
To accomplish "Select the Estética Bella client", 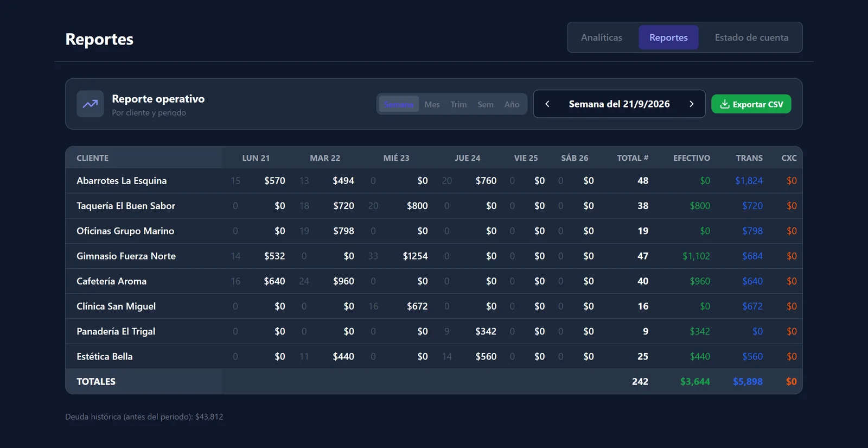I will point(104,356).
